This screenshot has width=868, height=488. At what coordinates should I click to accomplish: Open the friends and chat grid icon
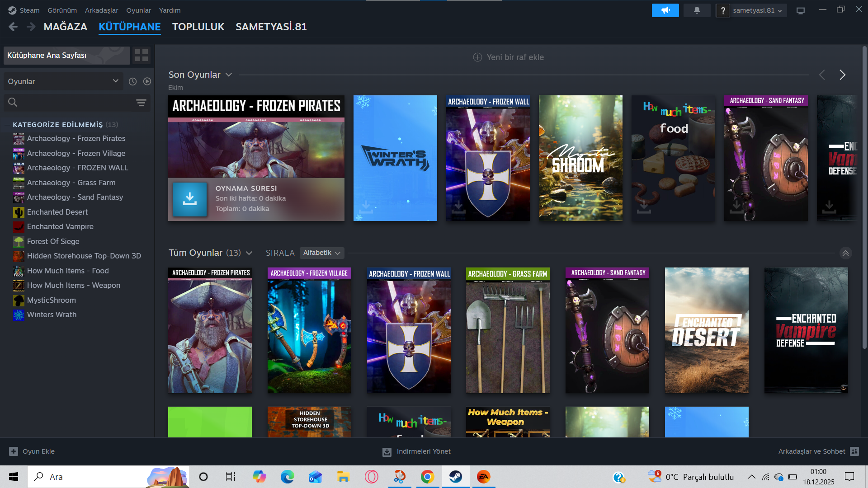coord(854,451)
